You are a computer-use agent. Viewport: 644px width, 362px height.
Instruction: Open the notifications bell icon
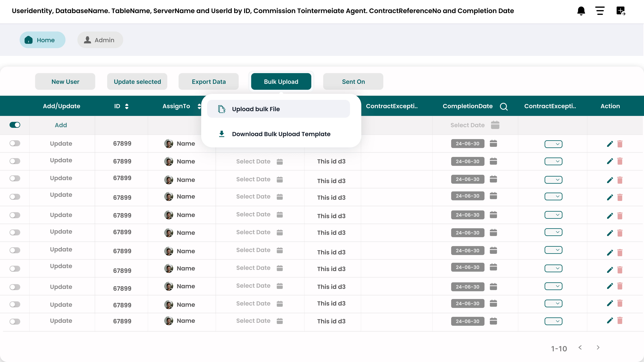coord(581,11)
